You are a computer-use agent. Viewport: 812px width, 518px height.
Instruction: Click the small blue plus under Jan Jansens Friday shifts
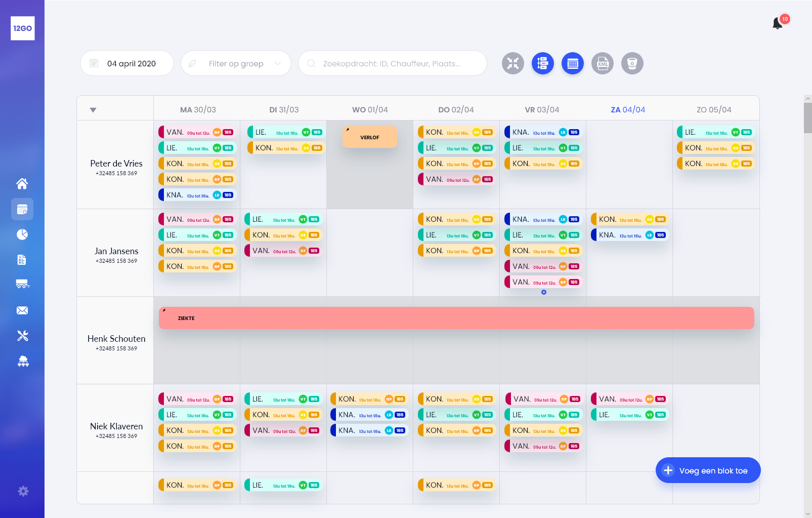(x=543, y=292)
